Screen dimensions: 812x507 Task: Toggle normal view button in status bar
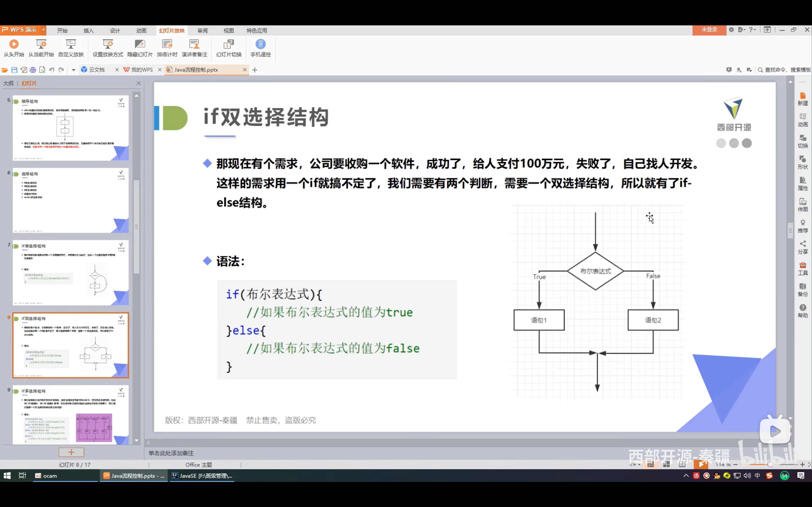click(x=651, y=464)
